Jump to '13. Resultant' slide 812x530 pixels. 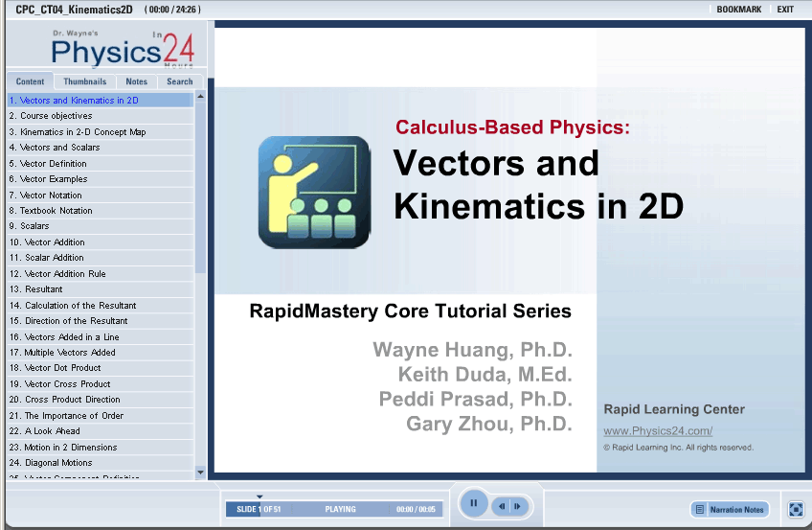[x=36, y=288]
